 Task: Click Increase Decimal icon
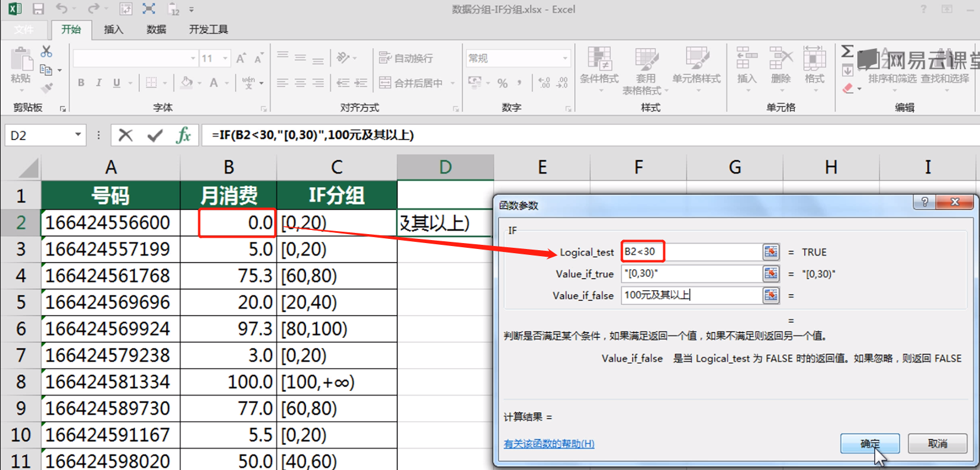pos(544,83)
